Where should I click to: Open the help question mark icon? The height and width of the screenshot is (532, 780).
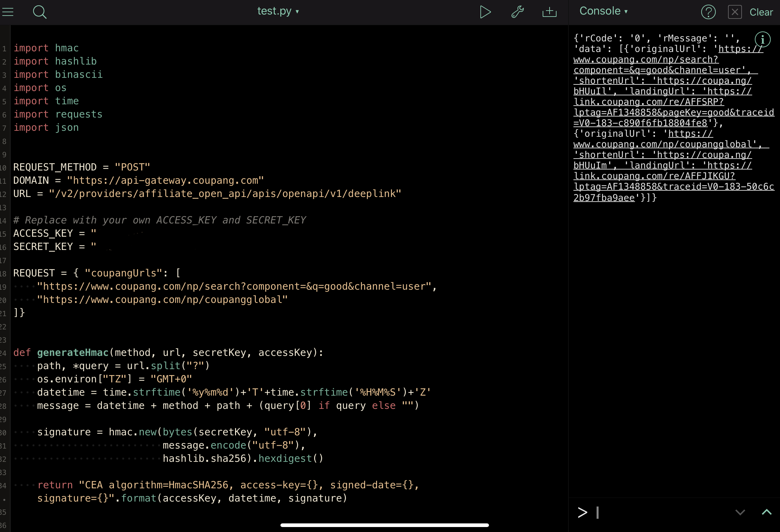[x=708, y=13]
